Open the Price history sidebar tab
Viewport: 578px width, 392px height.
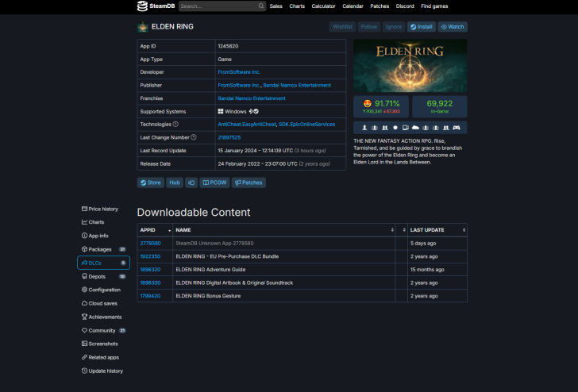pyautogui.click(x=103, y=209)
